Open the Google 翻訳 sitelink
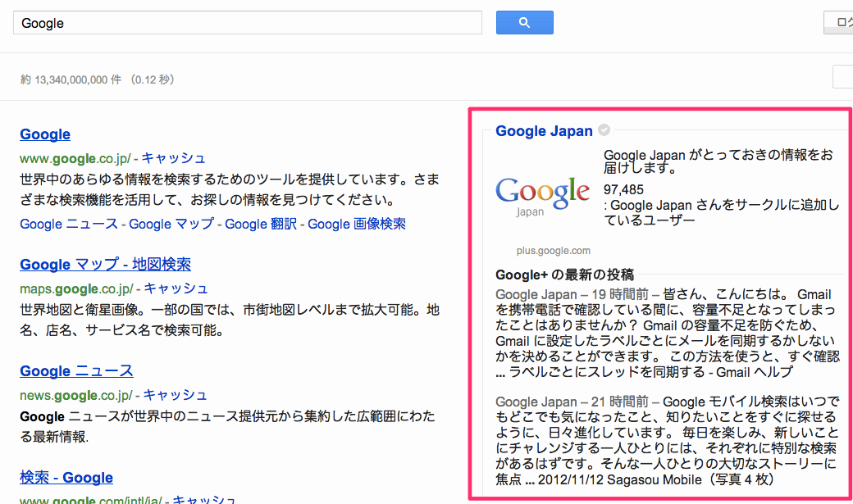The image size is (853, 504). point(261,224)
